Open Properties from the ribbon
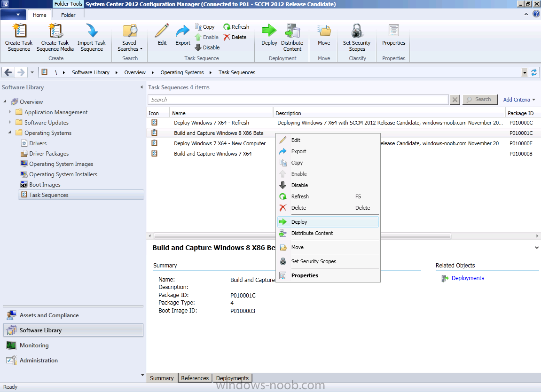 (x=394, y=34)
